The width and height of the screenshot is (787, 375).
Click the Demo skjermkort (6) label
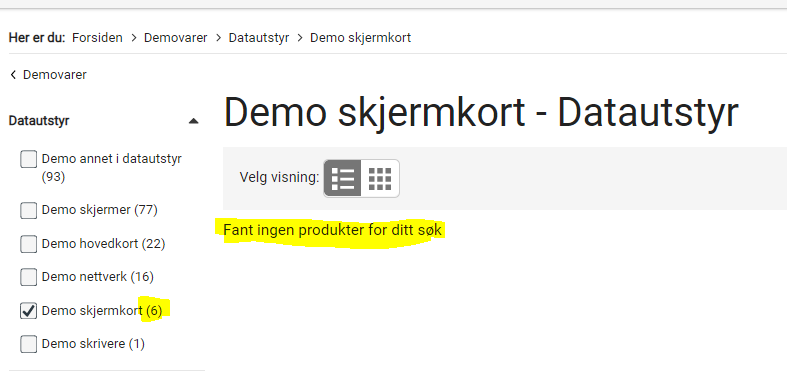click(102, 311)
